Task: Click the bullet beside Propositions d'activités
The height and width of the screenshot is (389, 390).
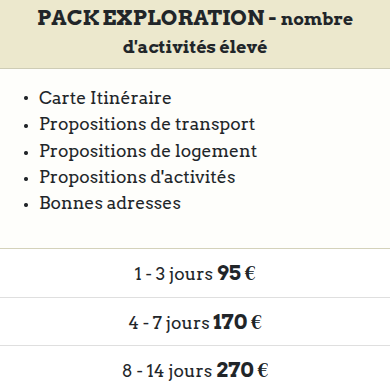Action: click(26, 178)
